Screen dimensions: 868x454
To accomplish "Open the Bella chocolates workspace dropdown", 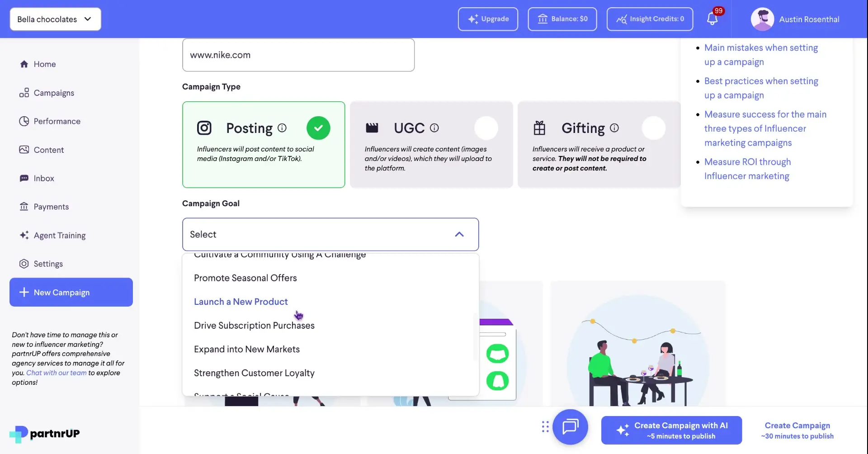I will click(x=55, y=19).
